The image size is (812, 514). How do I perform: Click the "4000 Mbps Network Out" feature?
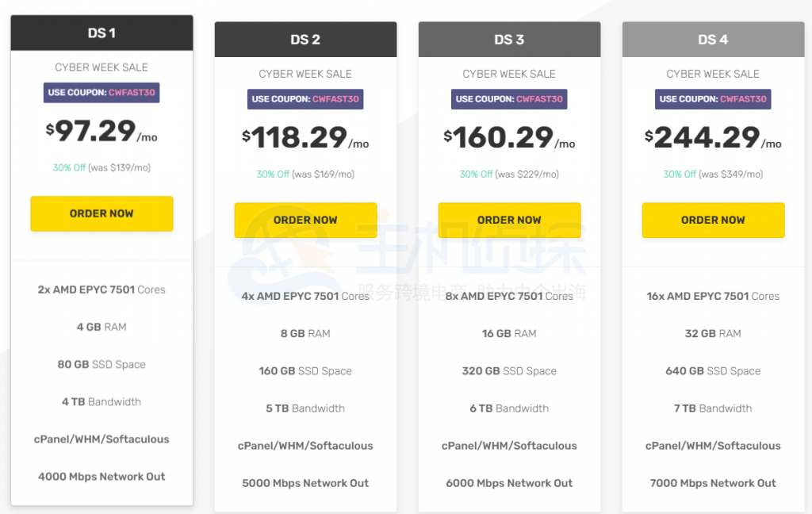(101, 477)
